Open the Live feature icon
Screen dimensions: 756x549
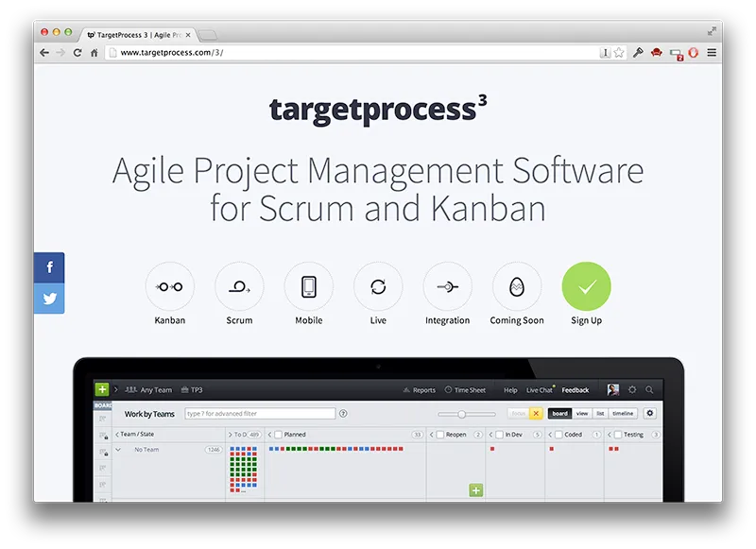[x=378, y=286]
